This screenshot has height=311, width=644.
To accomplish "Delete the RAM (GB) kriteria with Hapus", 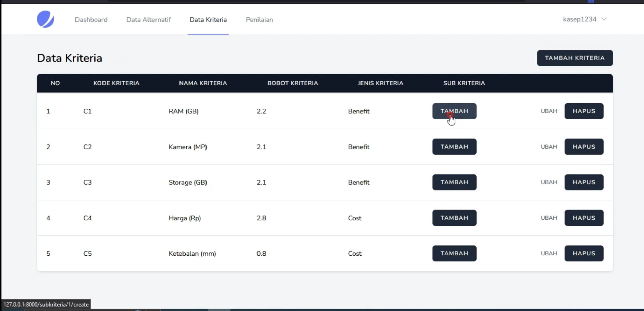I will coord(584,111).
